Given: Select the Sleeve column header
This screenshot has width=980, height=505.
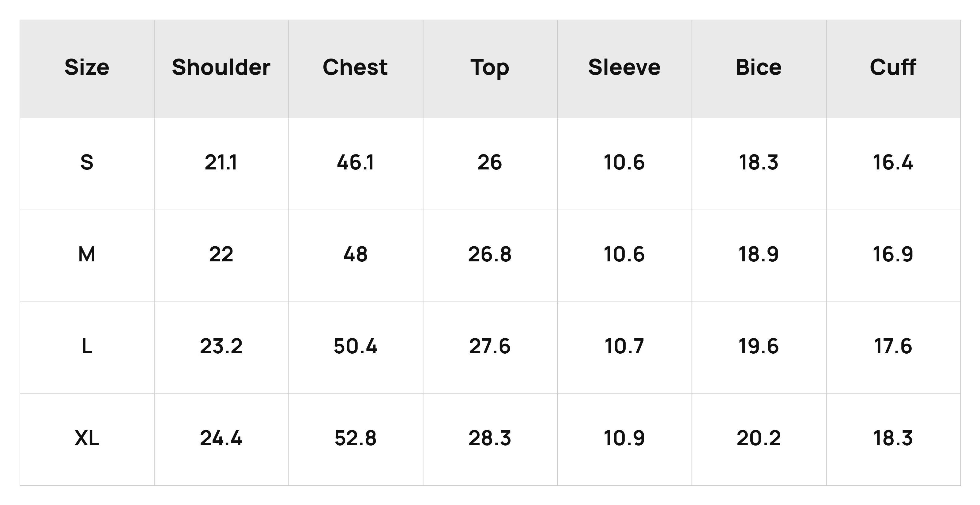Looking at the screenshot, I should 624,67.
